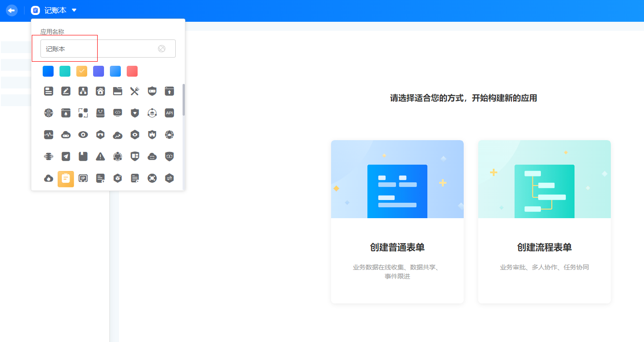The height and width of the screenshot is (342, 644).
Task: Choose the cloud with trend arrow icon
Action: point(118,135)
